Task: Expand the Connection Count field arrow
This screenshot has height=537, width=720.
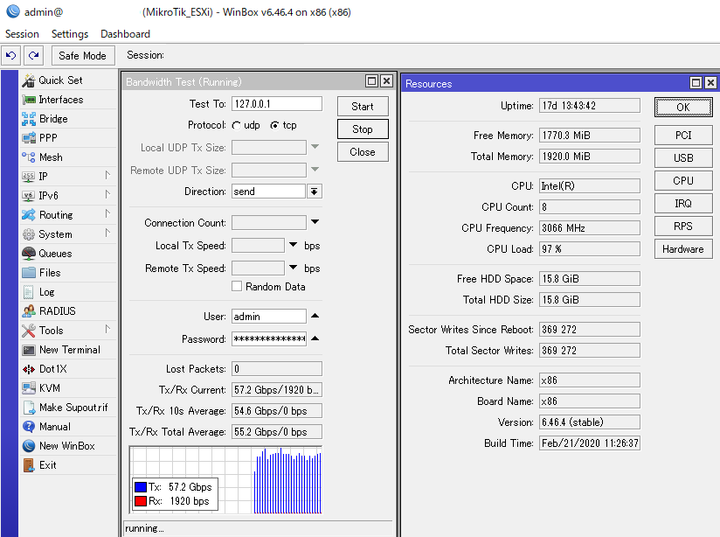Action: pos(315,222)
